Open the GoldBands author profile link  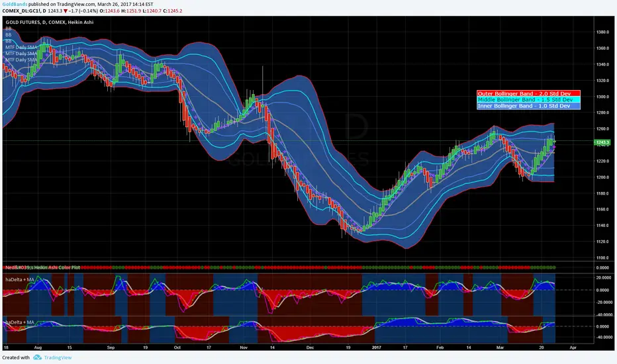point(15,4)
